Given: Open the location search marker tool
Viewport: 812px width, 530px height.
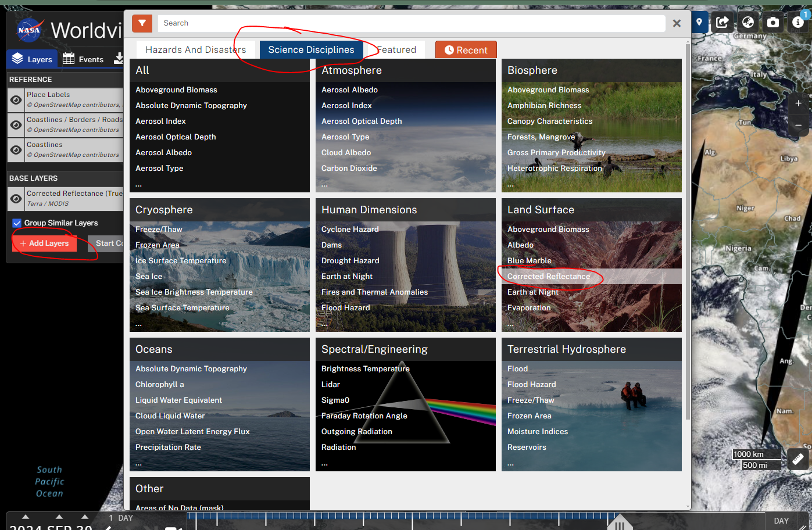Looking at the screenshot, I should click(699, 23).
